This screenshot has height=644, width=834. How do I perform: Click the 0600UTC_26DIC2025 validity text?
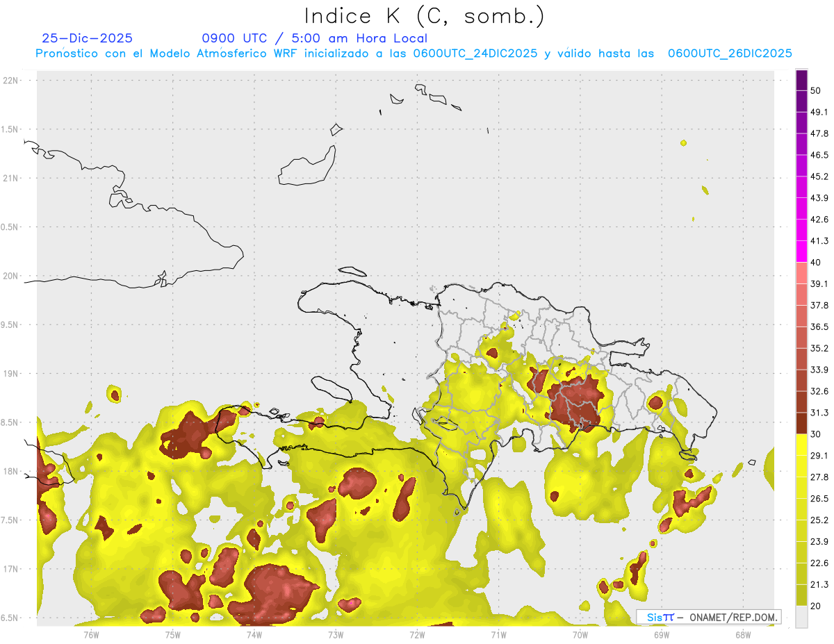pyautogui.click(x=730, y=53)
